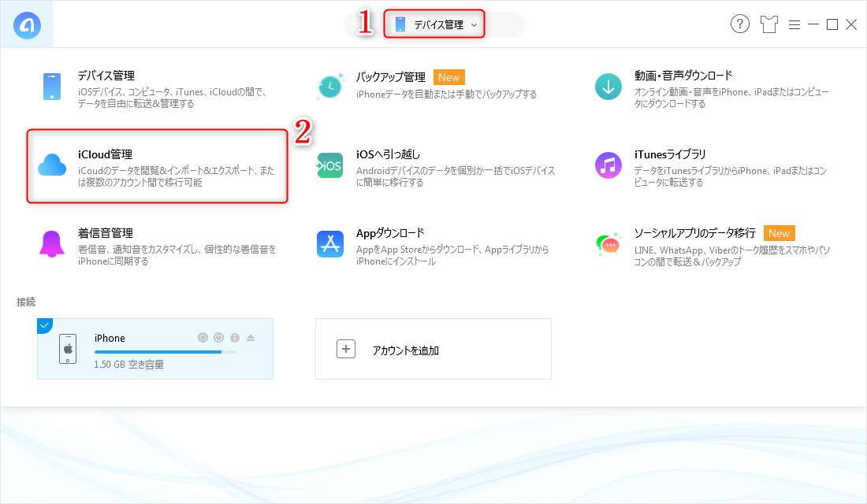
Task: Click the New badge beside ソーシャルアプリのデータ移行
Action: [x=779, y=233]
